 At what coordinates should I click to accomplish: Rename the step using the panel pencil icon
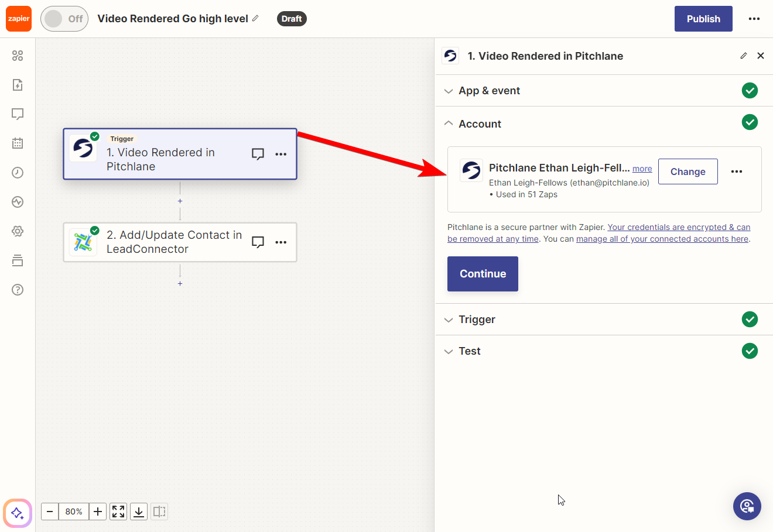(744, 56)
